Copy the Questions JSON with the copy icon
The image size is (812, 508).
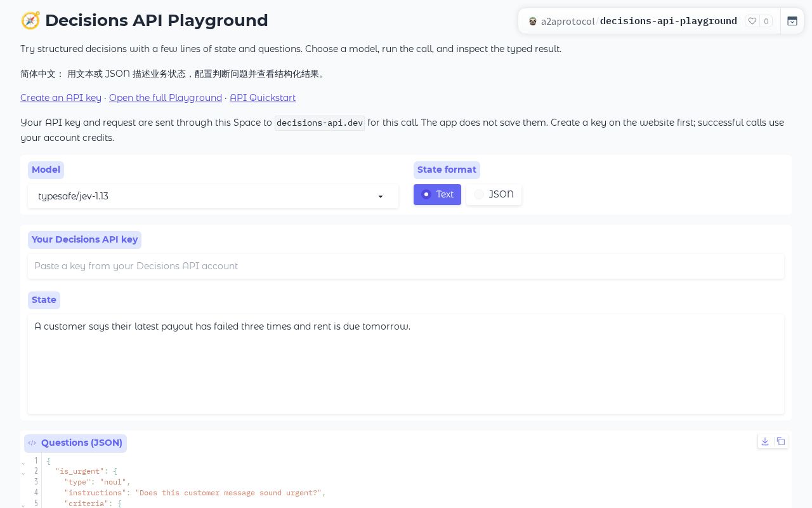pos(781,441)
